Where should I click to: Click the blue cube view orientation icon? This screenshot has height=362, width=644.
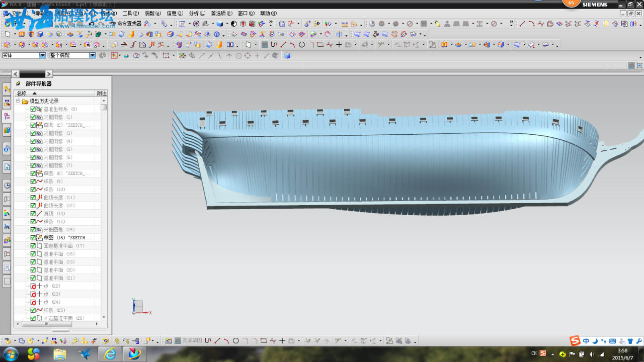click(220, 24)
